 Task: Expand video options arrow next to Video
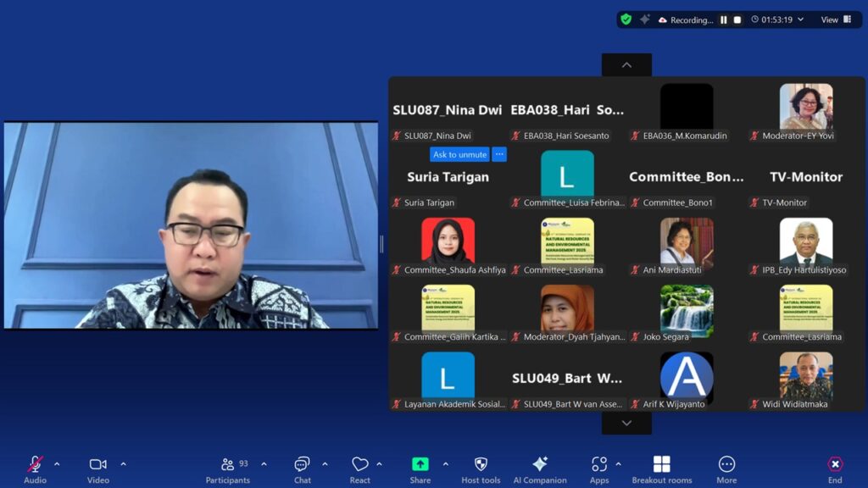[x=123, y=464]
